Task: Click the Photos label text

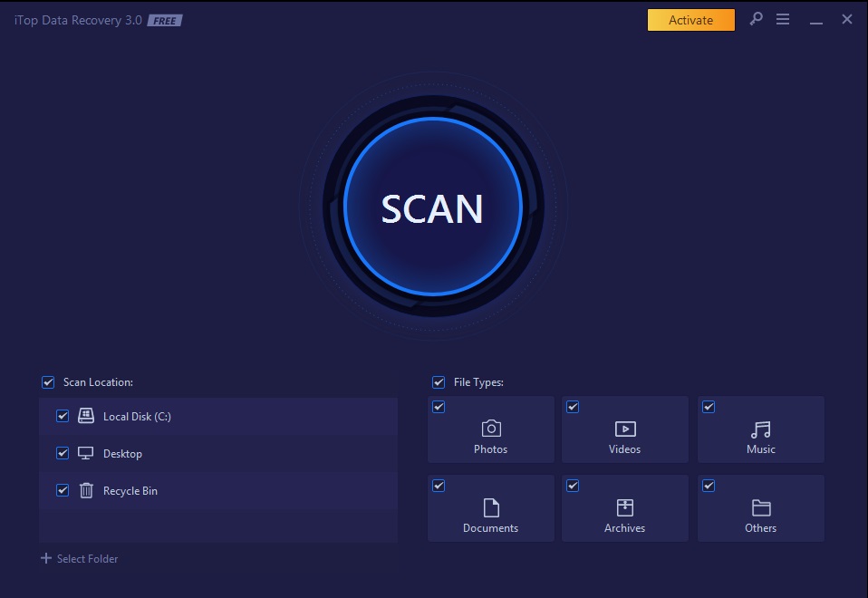Action: [490, 449]
